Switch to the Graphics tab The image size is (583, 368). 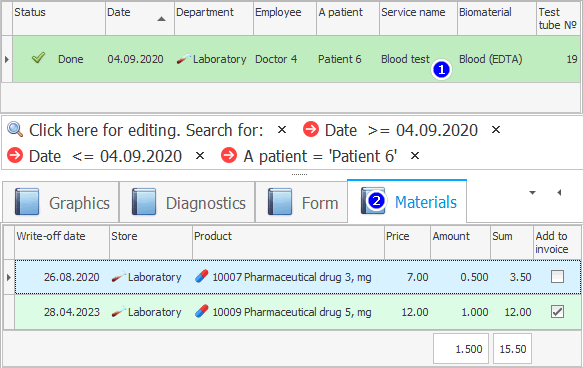[61, 202]
